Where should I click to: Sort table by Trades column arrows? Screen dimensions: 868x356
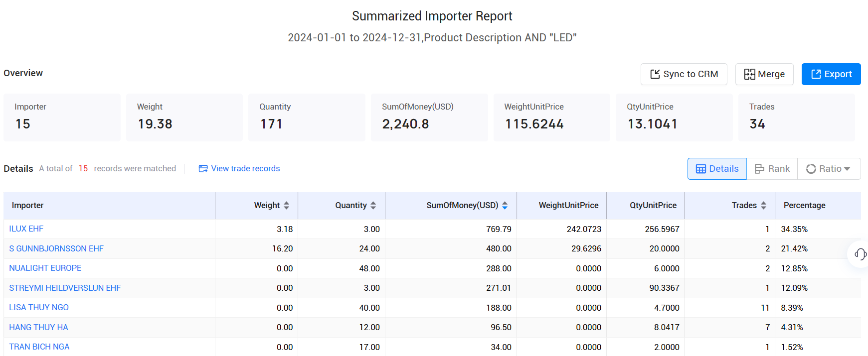(763, 206)
